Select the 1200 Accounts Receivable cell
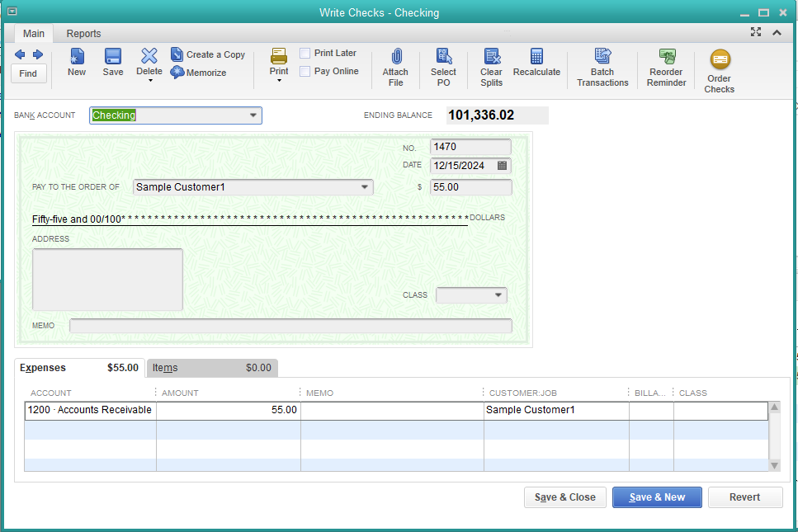798x532 pixels. click(90, 410)
